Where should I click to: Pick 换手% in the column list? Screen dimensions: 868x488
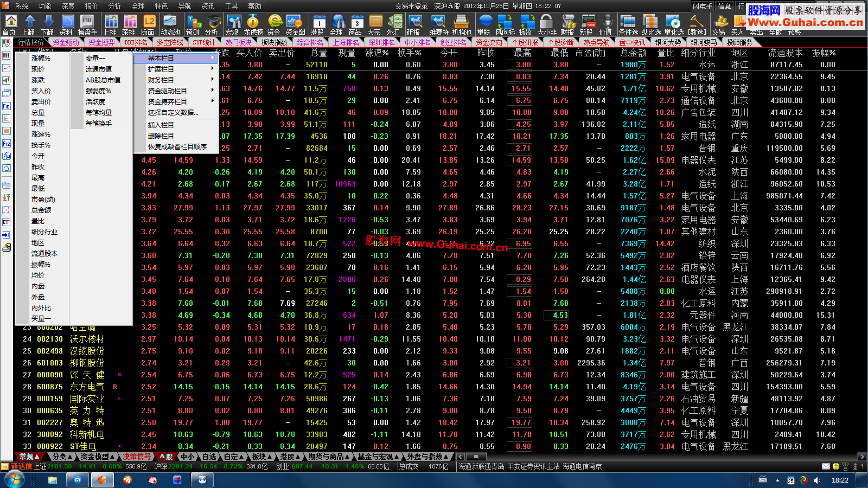pyautogui.click(x=41, y=145)
